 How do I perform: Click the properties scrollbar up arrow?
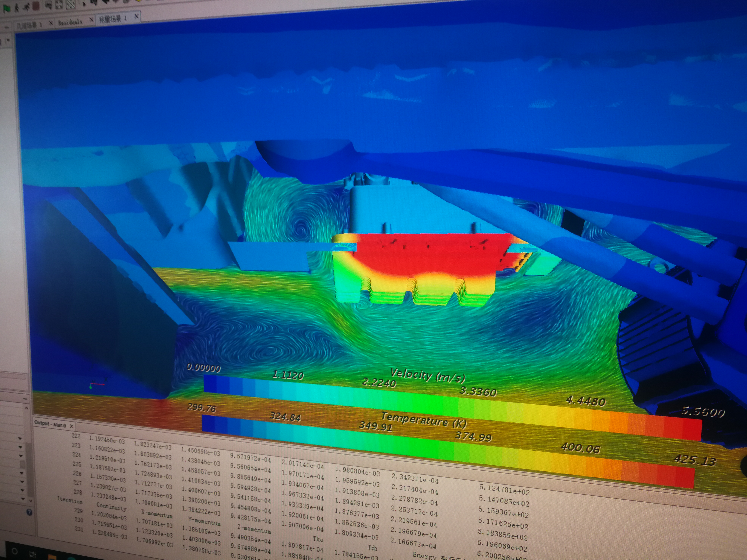(27, 408)
